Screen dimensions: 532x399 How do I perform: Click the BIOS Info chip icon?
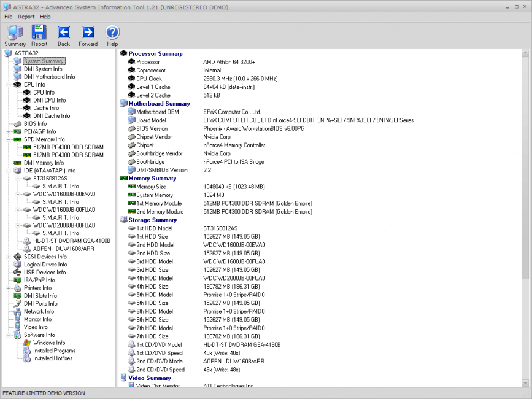[18, 124]
